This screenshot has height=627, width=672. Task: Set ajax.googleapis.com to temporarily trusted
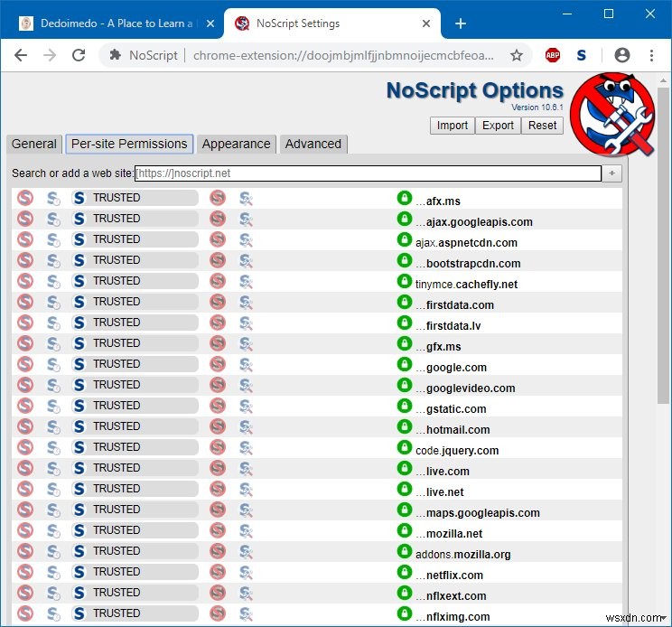pyautogui.click(x=53, y=219)
